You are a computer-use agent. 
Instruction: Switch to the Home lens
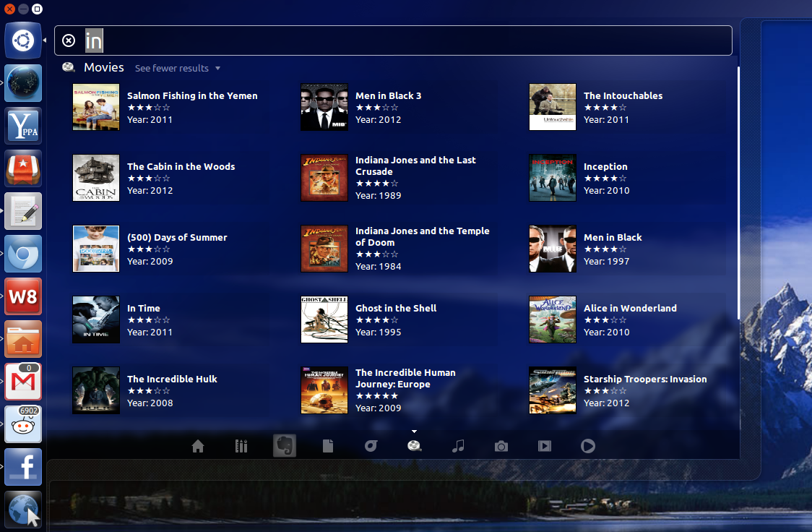coord(198,446)
